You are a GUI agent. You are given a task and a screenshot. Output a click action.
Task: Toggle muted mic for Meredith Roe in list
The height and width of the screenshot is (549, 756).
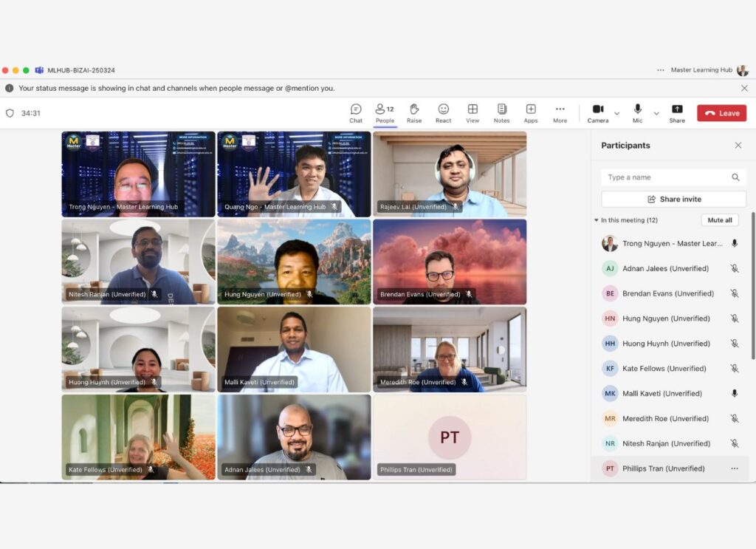pyautogui.click(x=735, y=419)
